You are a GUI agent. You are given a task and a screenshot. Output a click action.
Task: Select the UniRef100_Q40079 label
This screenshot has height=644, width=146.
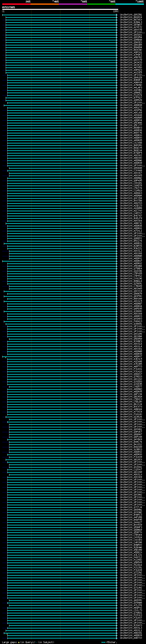point(131,60)
